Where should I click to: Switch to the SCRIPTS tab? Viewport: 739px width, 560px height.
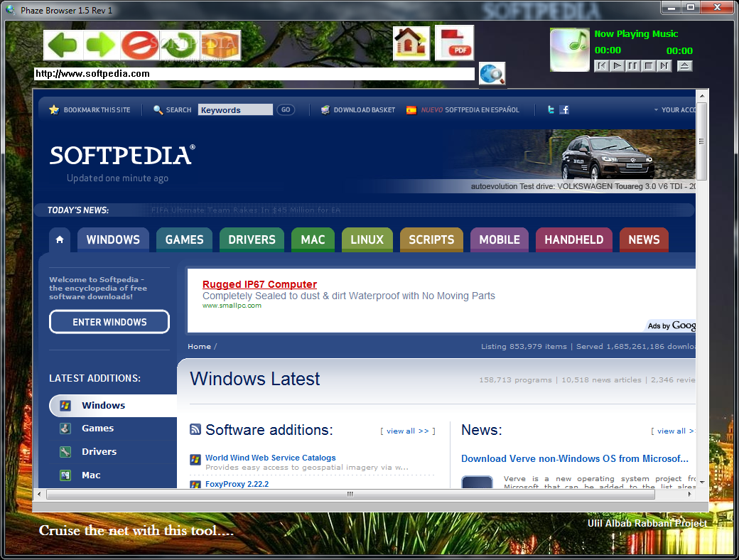click(x=432, y=239)
